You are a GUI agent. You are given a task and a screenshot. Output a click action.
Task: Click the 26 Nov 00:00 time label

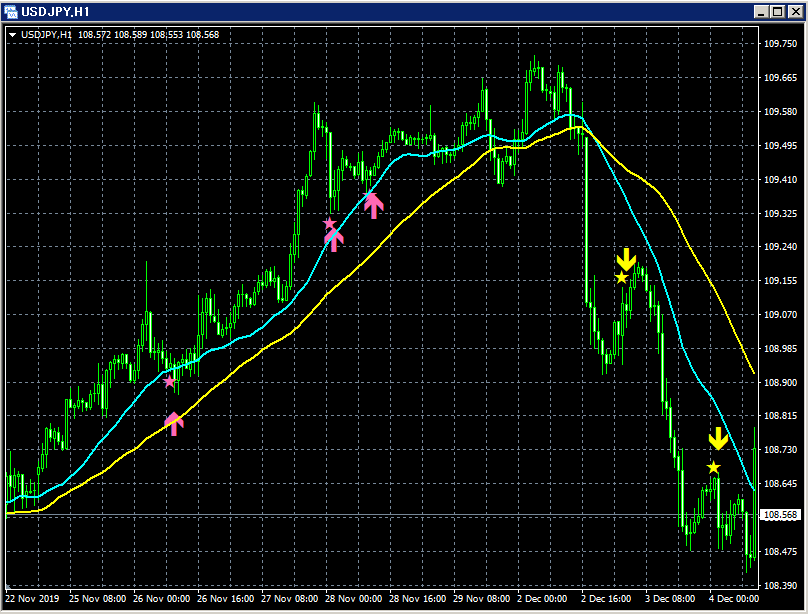[x=161, y=599]
